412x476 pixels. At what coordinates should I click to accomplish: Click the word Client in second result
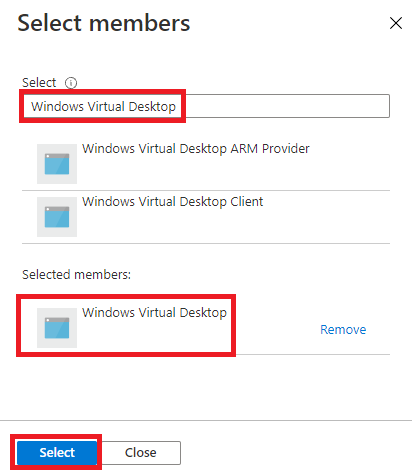tap(247, 202)
